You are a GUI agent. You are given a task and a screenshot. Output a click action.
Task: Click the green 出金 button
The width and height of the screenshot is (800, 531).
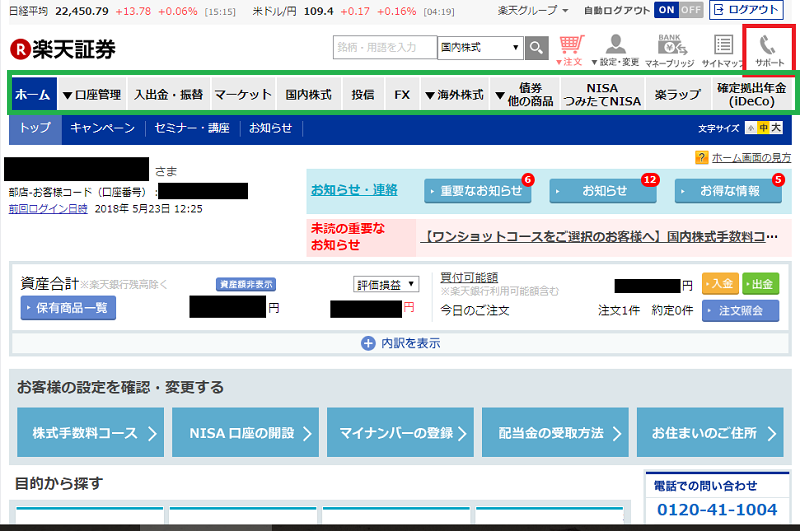click(761, 284)
